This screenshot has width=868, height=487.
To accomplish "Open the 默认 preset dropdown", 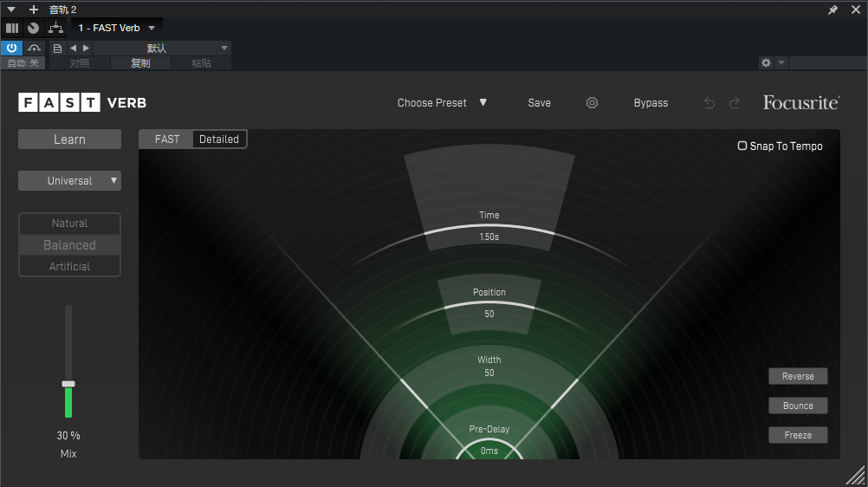I will pos(162,49).
